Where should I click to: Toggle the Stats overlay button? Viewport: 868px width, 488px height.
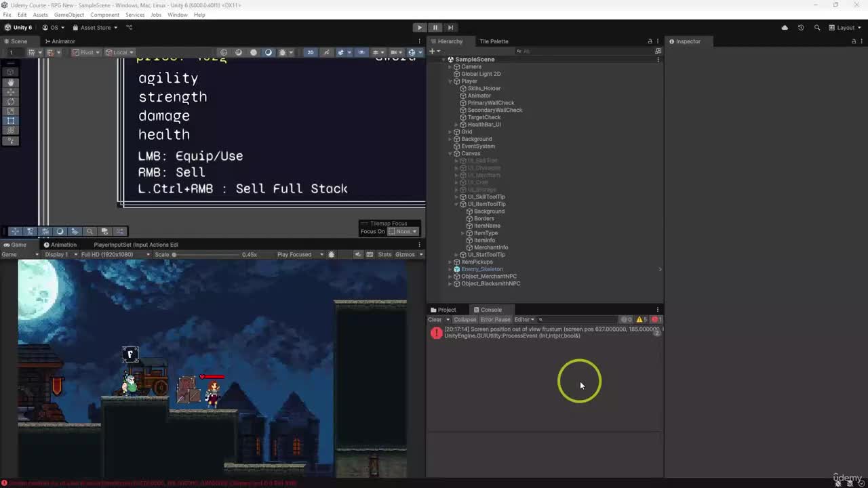pyautogui.click(x=384, y=255)
